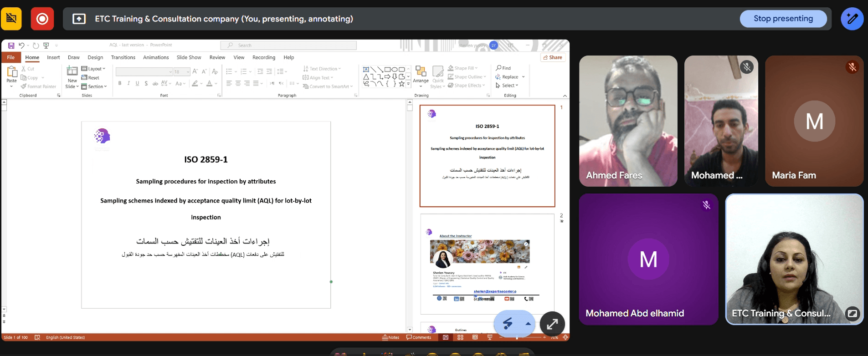Click the Share button in PowerPoint
The image size is (868, 356).
pyautogui.click(x=553, y=57)
